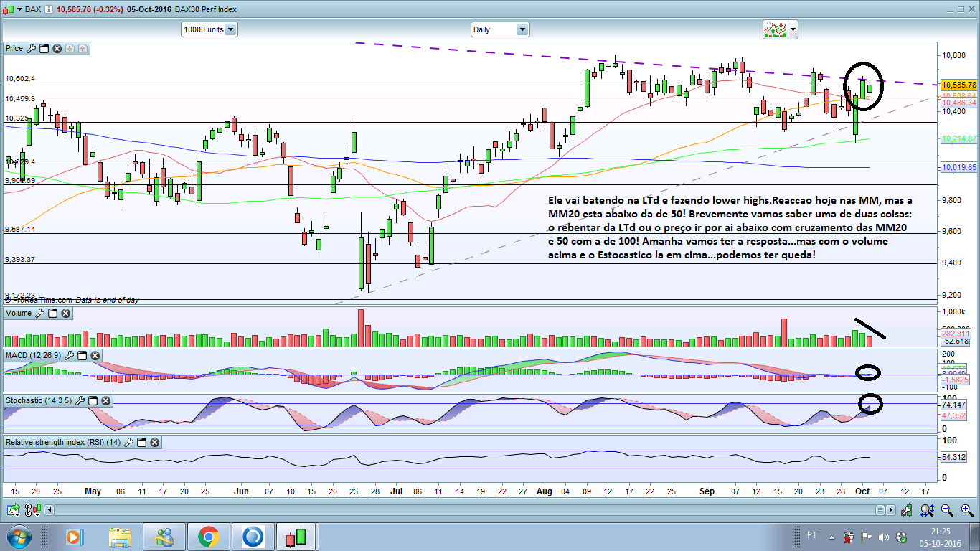Open Volume panel settings wrench
Image resolution: width=980 pixels, height=551 pixels.
(40, 314)
